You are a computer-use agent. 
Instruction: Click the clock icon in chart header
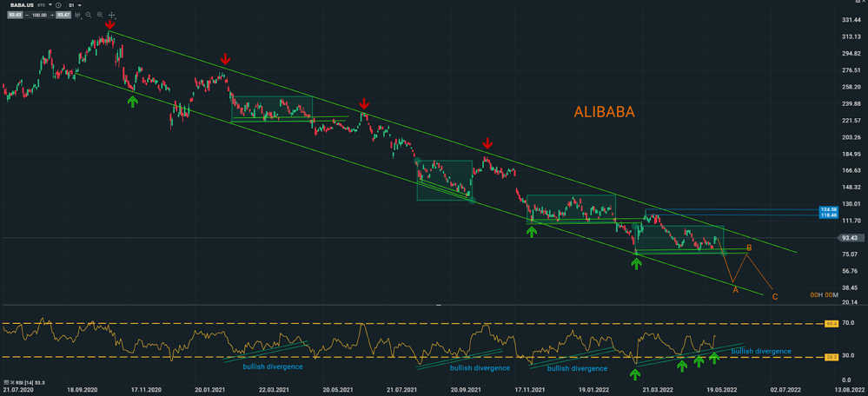(x=58, y=5)
